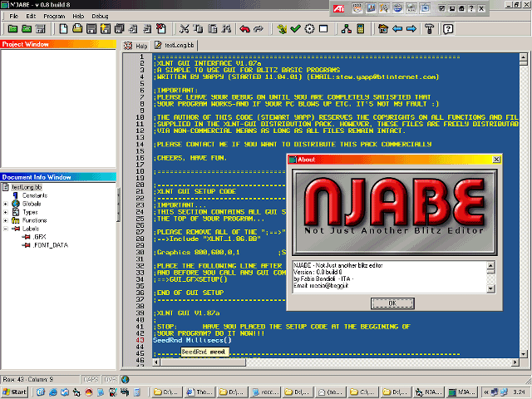Click the first green open-project folder icon
The image size is (532, 399).
pyautogui.click(x=12, y=29)
